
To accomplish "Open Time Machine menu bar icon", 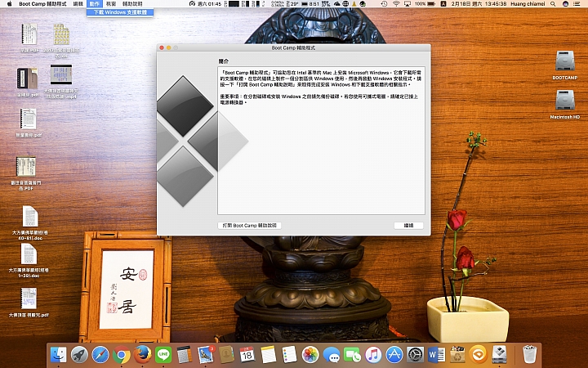I will coord(385,4).
